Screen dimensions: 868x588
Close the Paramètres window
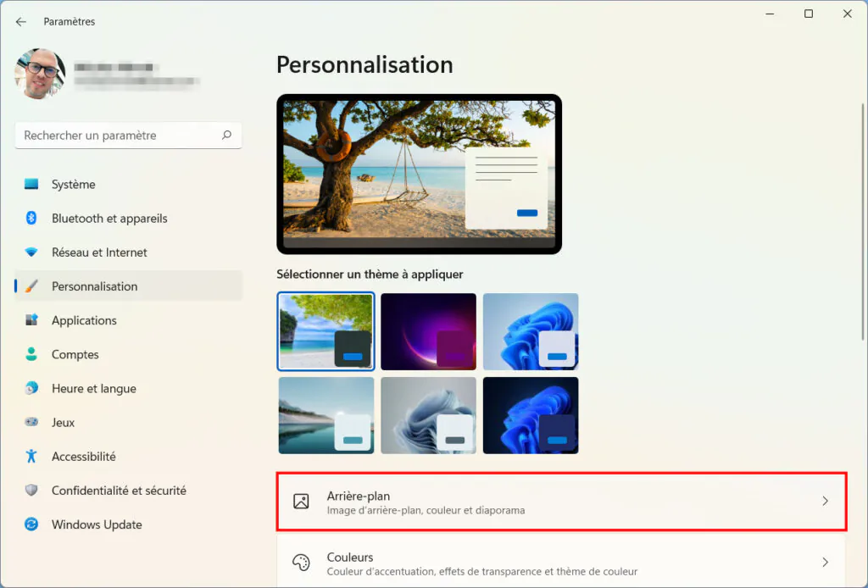coord(848,14)
